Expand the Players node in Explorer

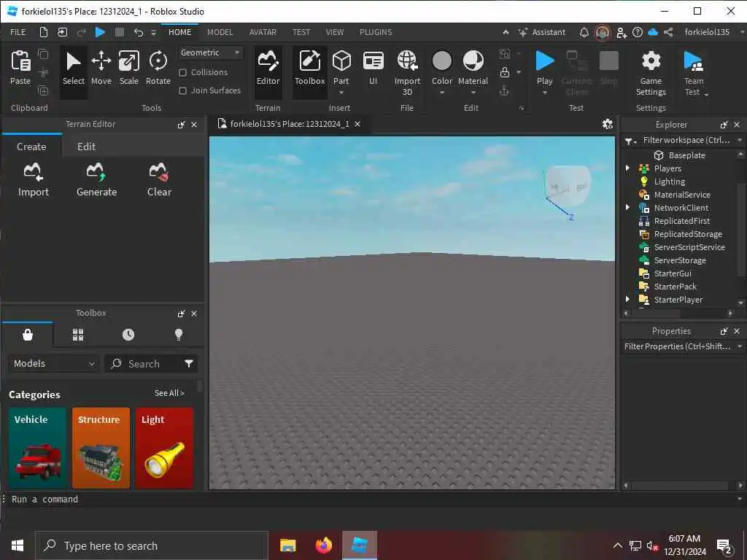pyautogui.click(x=627, y=168)
